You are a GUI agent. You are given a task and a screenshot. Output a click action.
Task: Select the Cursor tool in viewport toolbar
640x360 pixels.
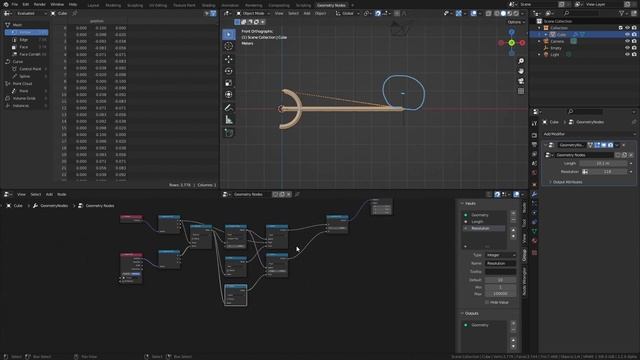coord(229,46)
